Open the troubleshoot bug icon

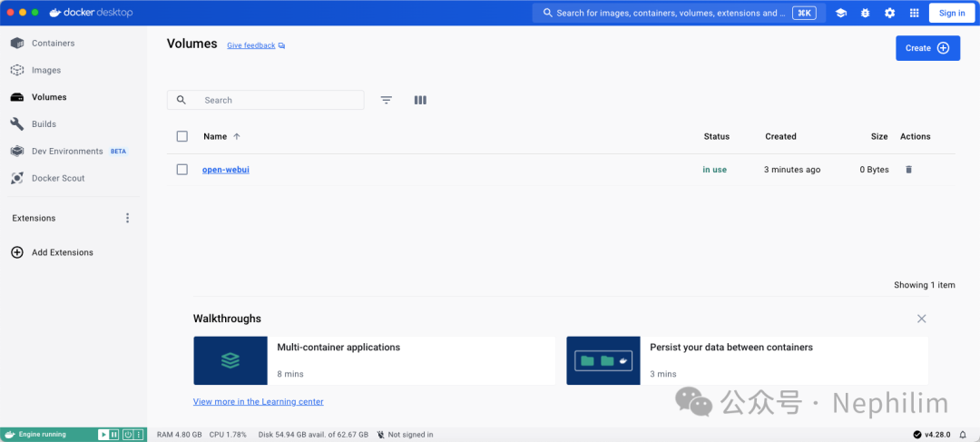tap(865, 13)
